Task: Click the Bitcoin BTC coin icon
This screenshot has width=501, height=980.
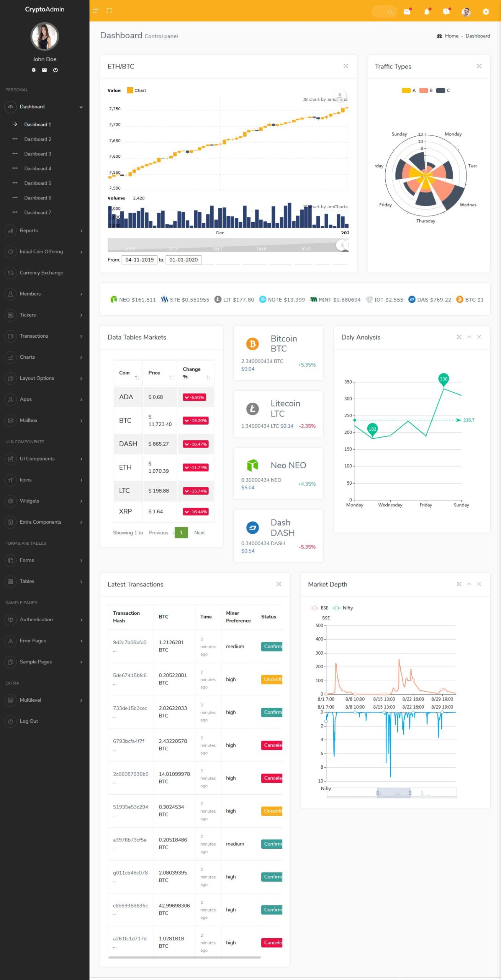Action: [252, 344]
